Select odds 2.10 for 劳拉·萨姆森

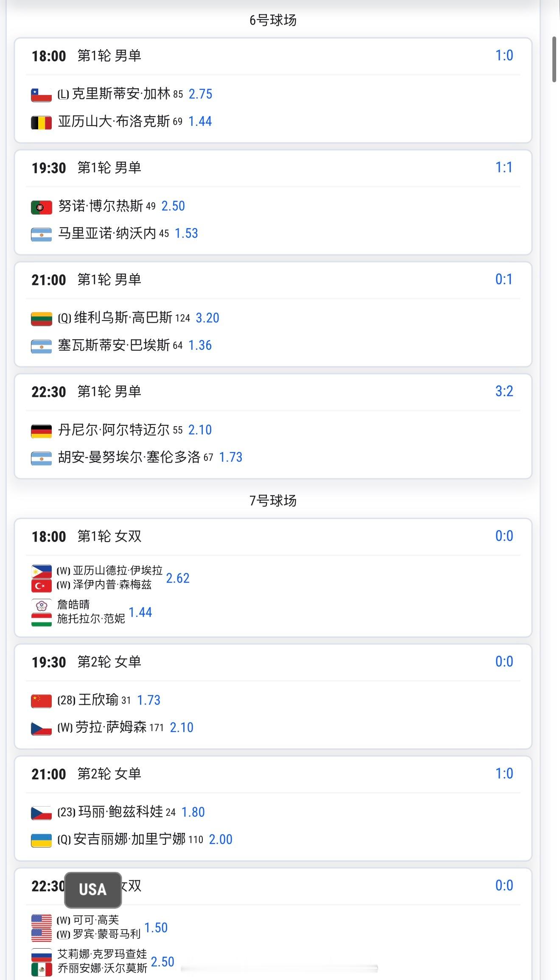(x=182, y=728)
